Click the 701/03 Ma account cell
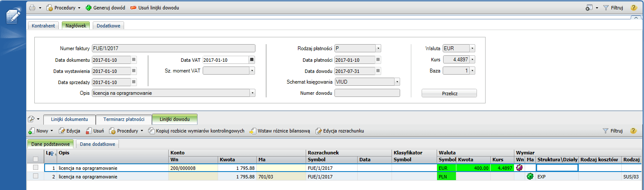 [281, 176]
